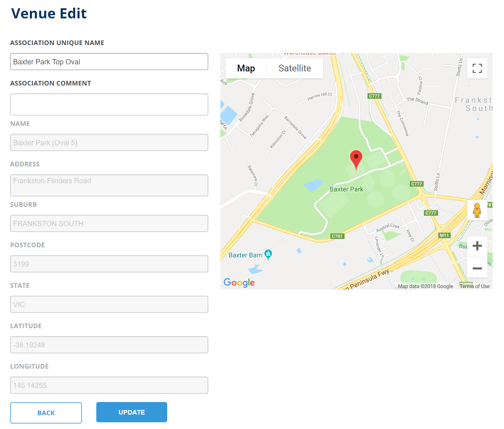Click the Suburb field 'FRANKSTON SOUTH'
Screen dimensions: 504x429
pyautogui.click(x=109, y=223)
